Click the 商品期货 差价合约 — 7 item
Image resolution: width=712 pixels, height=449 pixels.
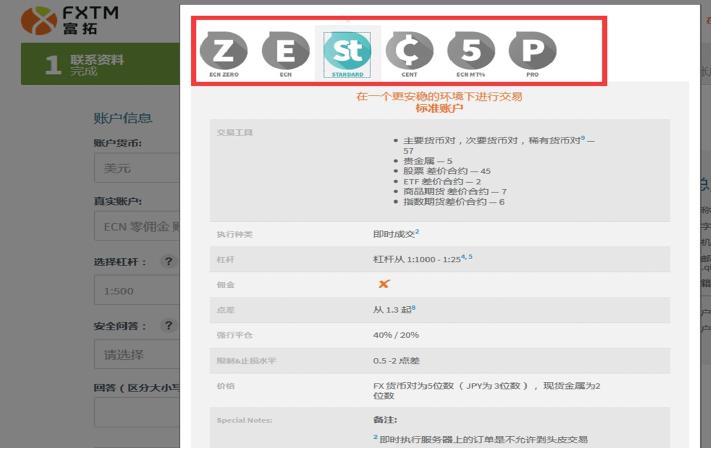coord(455,192)
